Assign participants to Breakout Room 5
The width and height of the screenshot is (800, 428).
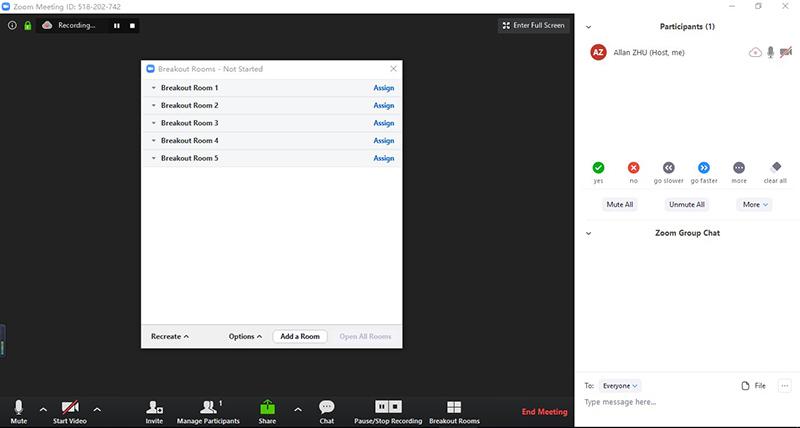tap(384, 158)
